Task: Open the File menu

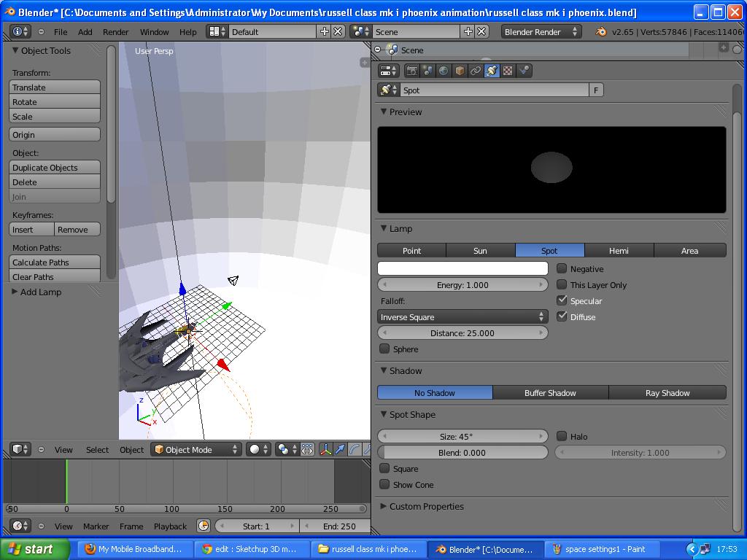Action: [61, 32]
